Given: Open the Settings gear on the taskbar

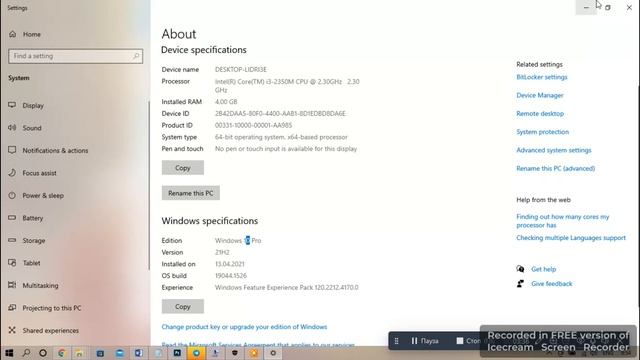Looking at the screenshot, I should click(273, 353).
